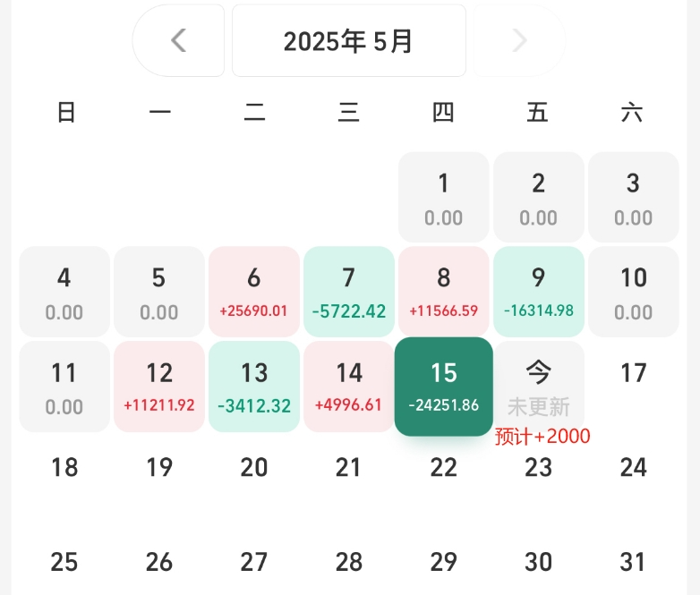Viewport: 700px width, 595px height.
Task: Select today's cell marked 今 未更新
Action: (539, 387)
